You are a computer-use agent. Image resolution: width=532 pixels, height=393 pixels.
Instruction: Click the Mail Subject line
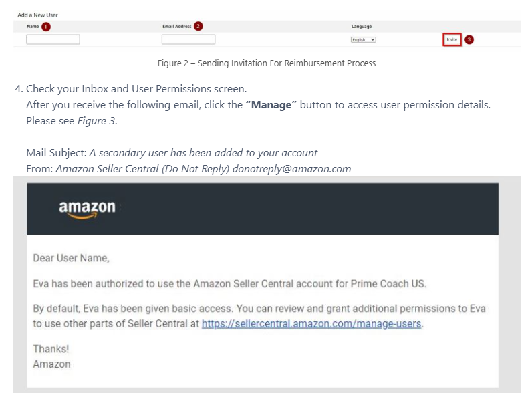[172, 153]
